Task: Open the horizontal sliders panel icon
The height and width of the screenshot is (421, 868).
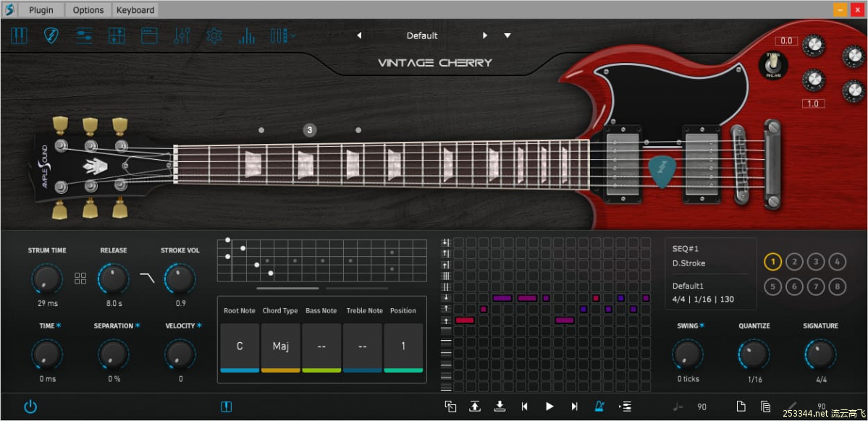Action: pos(84,36)
